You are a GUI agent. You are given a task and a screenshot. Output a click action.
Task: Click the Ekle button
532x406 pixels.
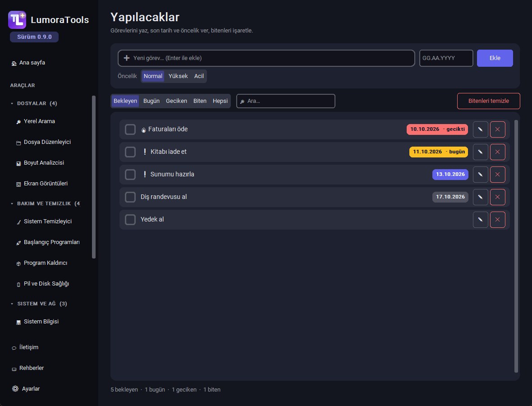click(x=495, y=58)
